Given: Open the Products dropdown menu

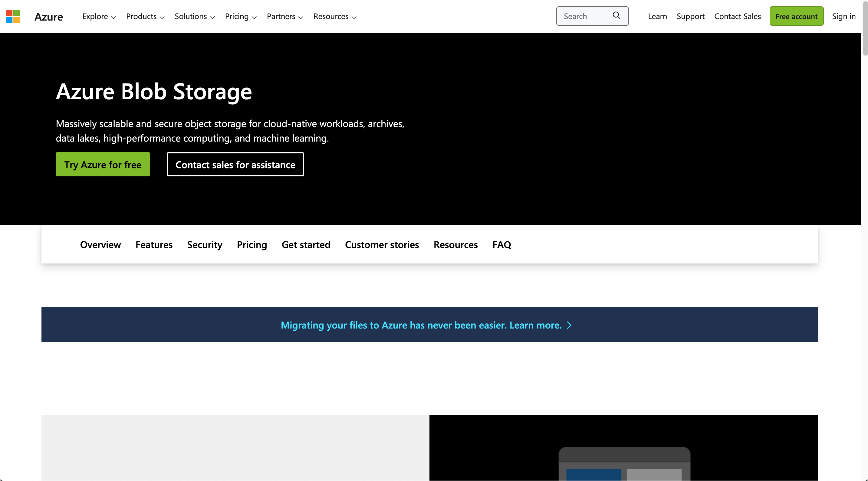Looking at the screenshot, I should [145, 17].
